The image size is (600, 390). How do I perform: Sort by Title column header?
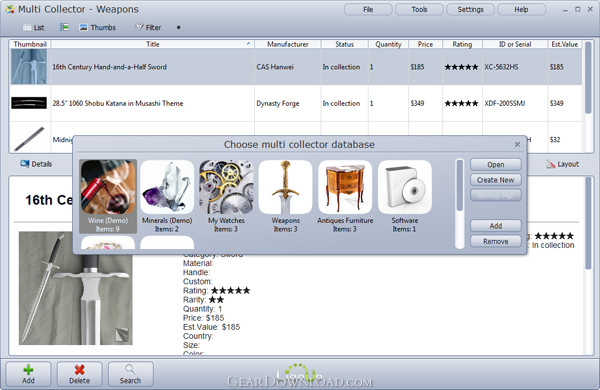[x=153, y=44]
